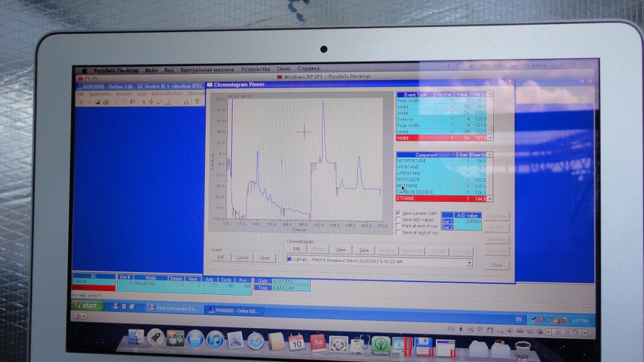
Task: Open the Dictionary app in the Dock
Action: pyautogui.click(x=318, y=343)
